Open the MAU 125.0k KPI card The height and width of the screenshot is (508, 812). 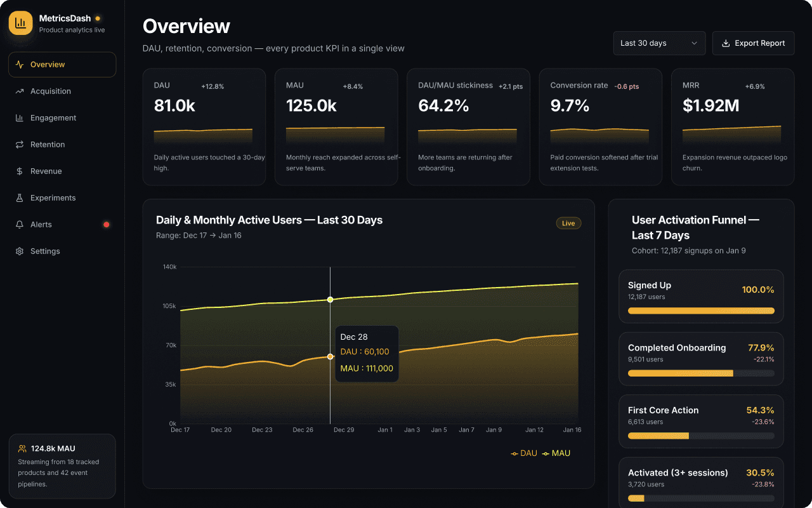tap(336, 127)
